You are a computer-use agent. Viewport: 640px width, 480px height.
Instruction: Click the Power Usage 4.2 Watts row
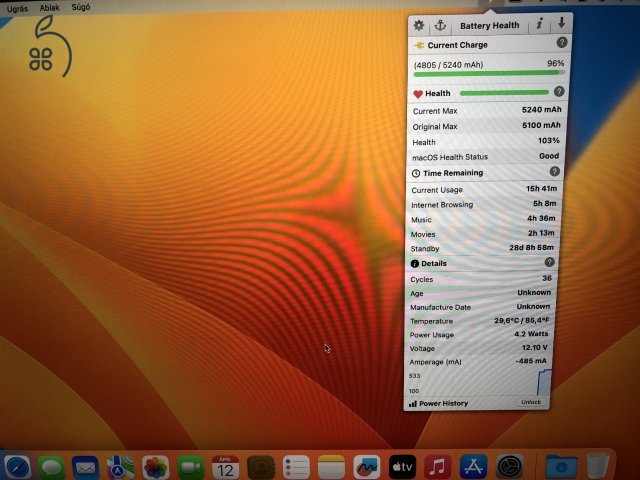point(479,334)
